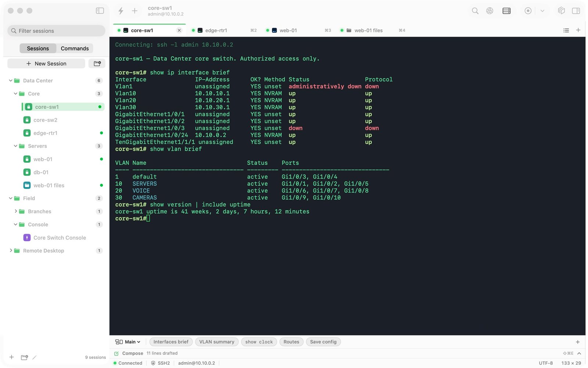Switch to Commands view
Viewport: 588px width, 368px height.
pos(75,48)
